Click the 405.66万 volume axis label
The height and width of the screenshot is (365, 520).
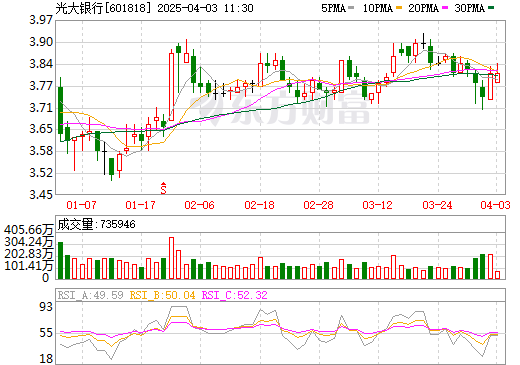coord(29,230)
